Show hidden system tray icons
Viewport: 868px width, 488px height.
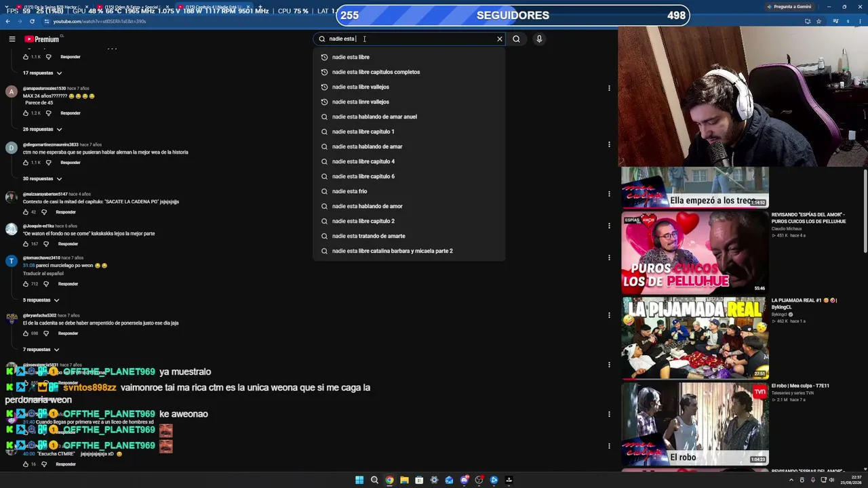791,480
